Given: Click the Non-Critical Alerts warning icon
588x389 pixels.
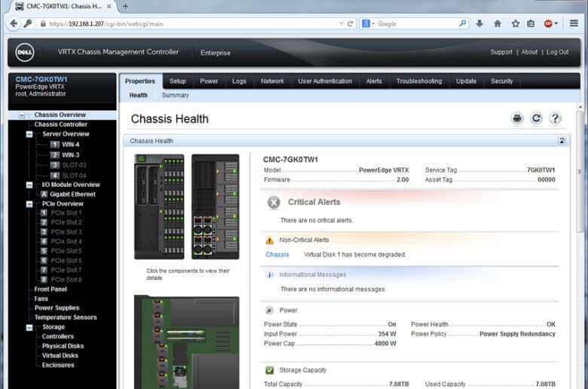Looking at the screenshot, I should tap(270, 240).
